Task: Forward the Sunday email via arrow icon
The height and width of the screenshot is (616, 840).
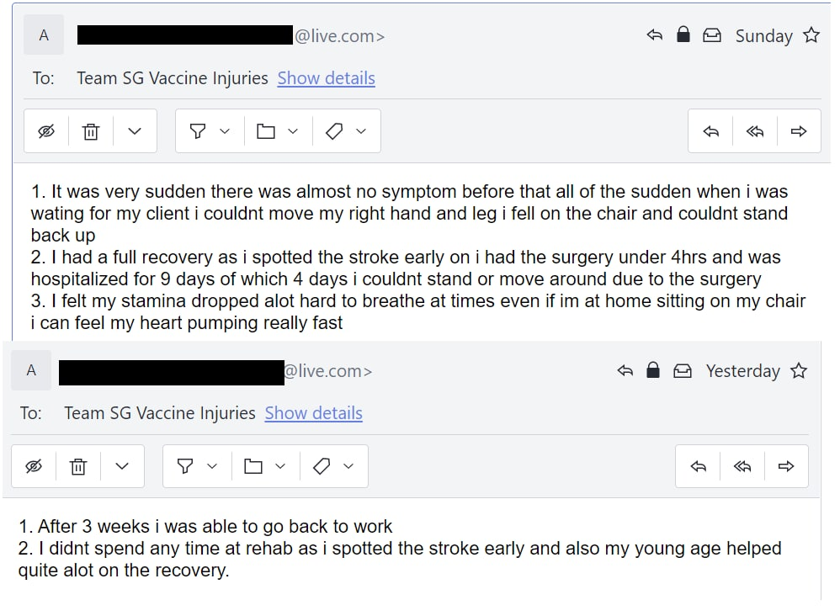Action: [799, 131]
